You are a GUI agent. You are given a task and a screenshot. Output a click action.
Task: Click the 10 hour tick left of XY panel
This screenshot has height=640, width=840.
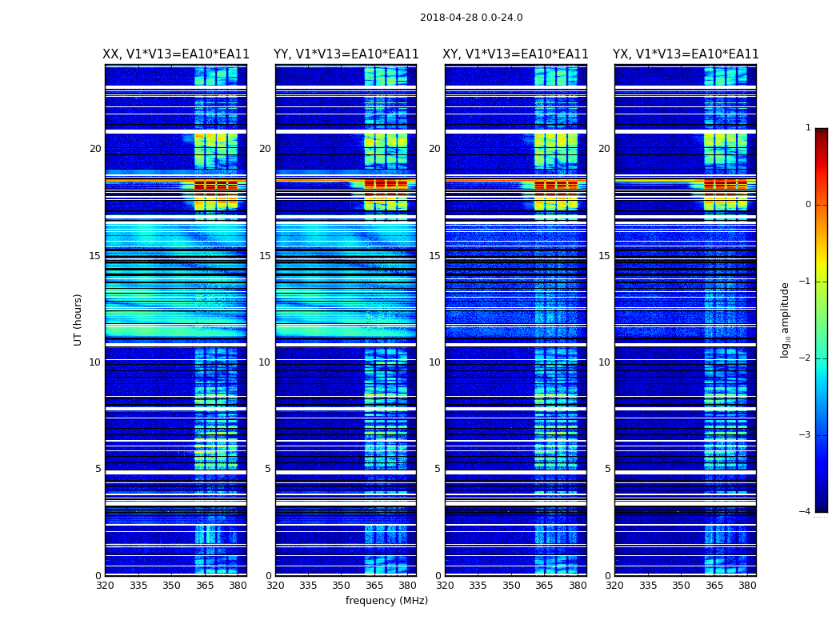tap(434, 362)
